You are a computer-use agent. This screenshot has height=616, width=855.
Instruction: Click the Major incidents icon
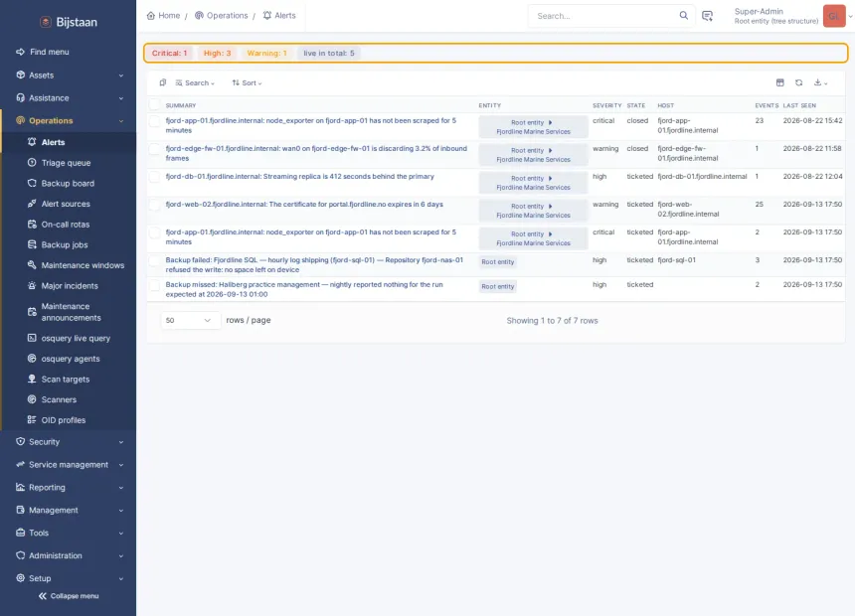(32, 286)
